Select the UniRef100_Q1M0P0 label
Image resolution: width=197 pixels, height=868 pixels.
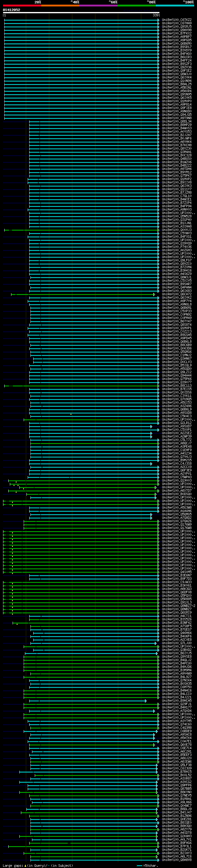point(177,101)
